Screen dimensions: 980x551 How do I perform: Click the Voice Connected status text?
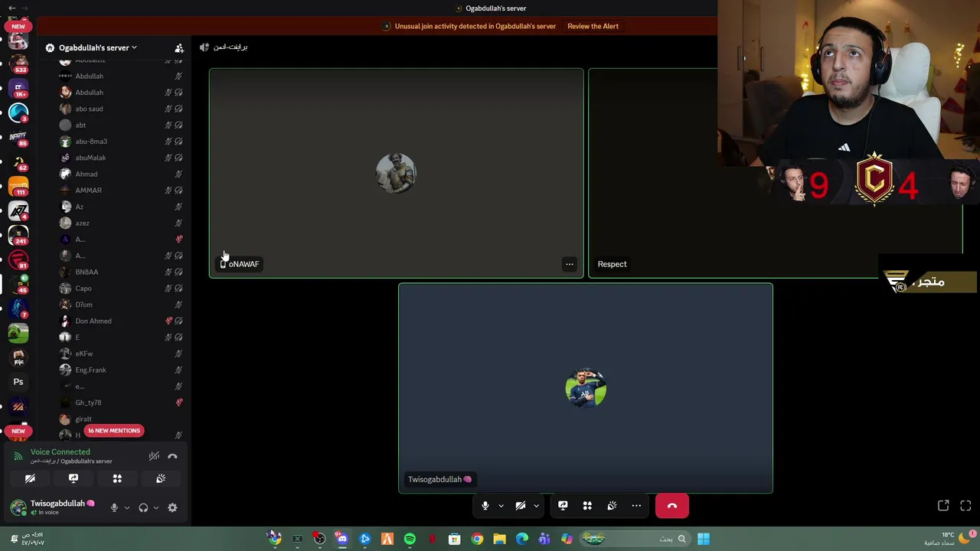(60, 452)
